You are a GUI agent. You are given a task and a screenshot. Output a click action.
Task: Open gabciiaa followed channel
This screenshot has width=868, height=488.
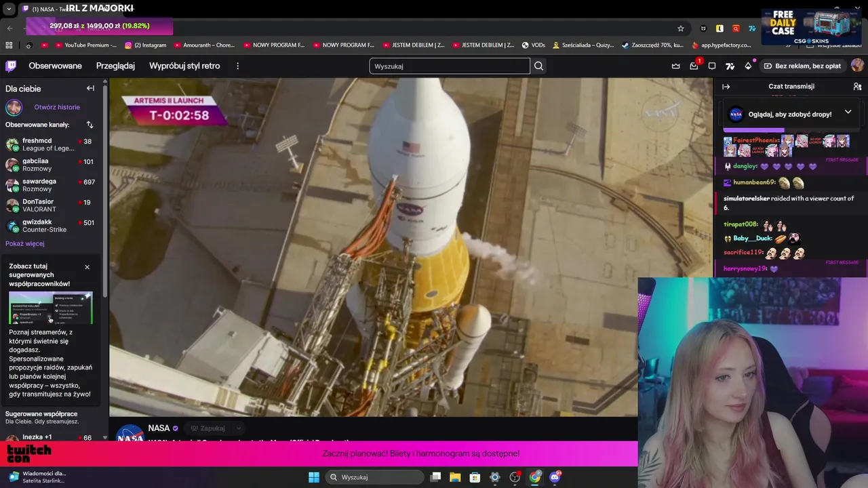point(52,165)
